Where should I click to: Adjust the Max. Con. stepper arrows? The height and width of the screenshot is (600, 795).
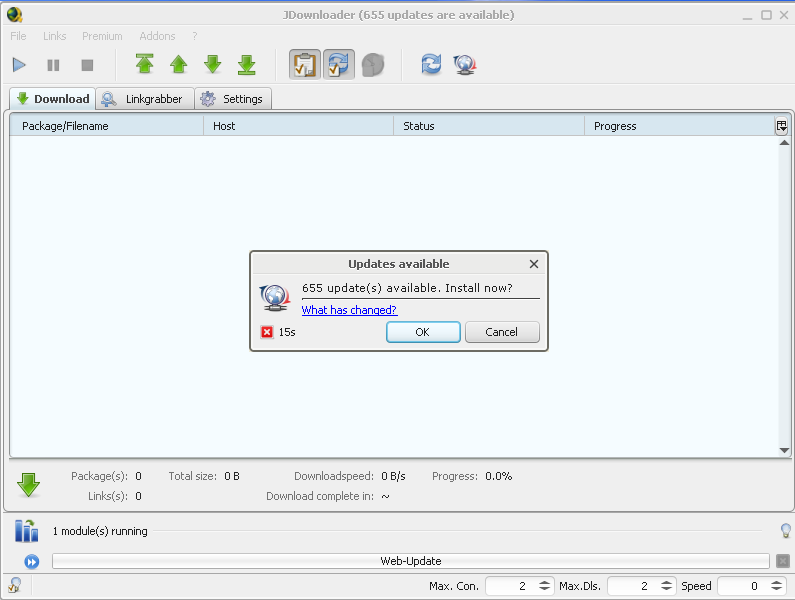tap(544, 586)
